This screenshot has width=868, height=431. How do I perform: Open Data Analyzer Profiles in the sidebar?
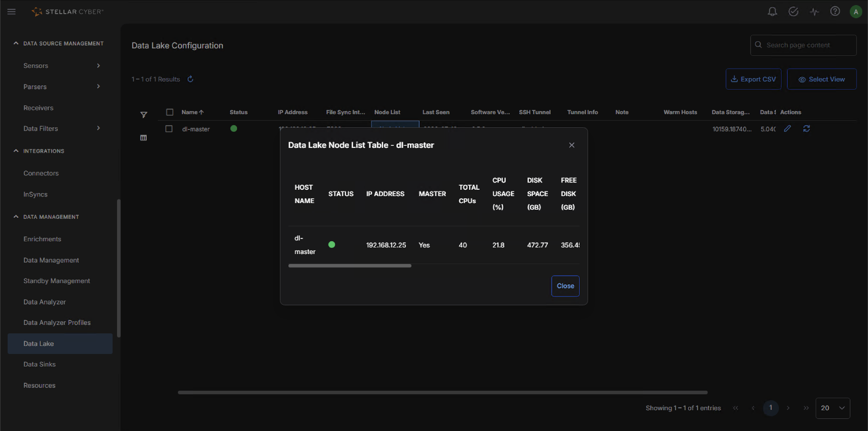pos(57,323)
